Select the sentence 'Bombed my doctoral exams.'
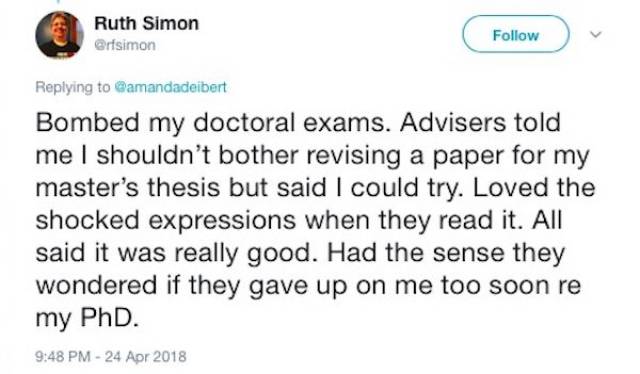 pyautogui.click(x=210, y=123)
